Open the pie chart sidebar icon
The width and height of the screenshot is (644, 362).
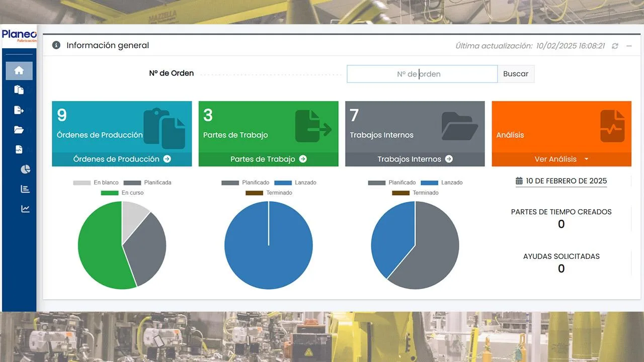point(26,169)
